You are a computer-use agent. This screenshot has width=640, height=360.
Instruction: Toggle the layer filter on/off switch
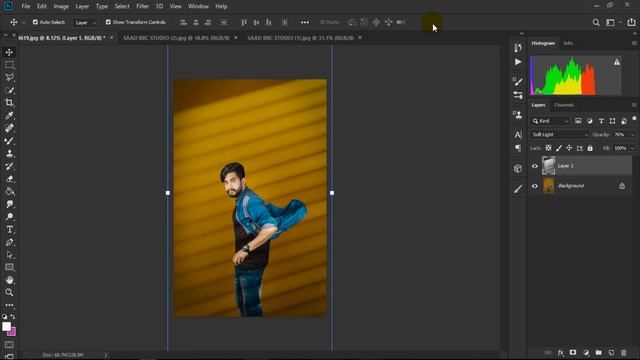[634, 119]
